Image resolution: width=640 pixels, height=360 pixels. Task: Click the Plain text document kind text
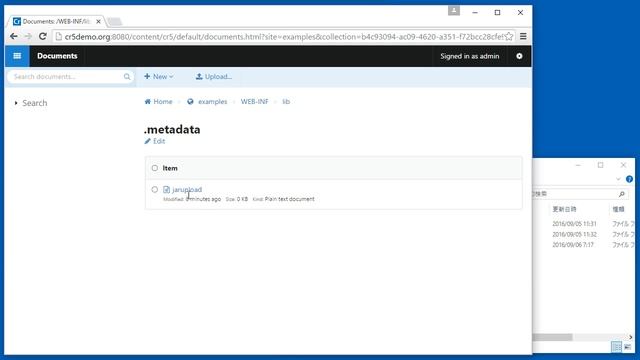(x=289, y=199)
